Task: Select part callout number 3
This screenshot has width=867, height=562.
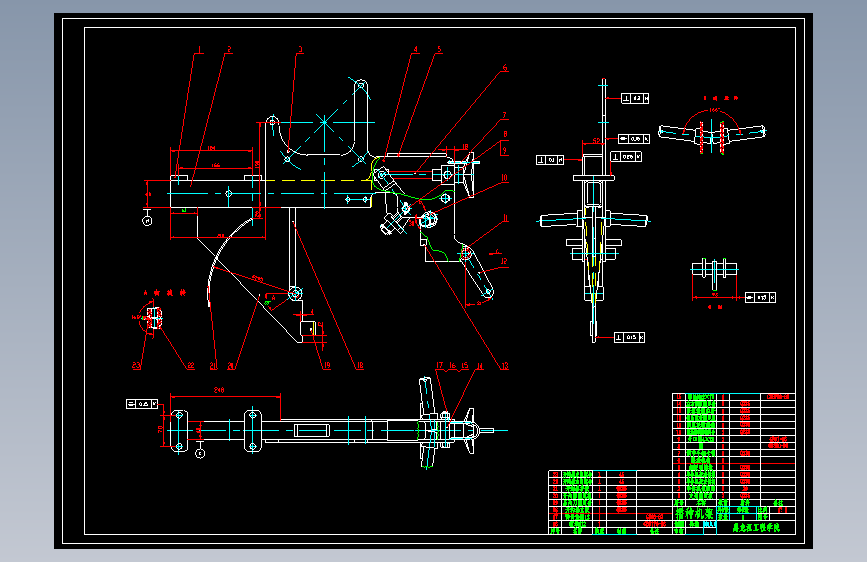Action: (x=300, y=50)
